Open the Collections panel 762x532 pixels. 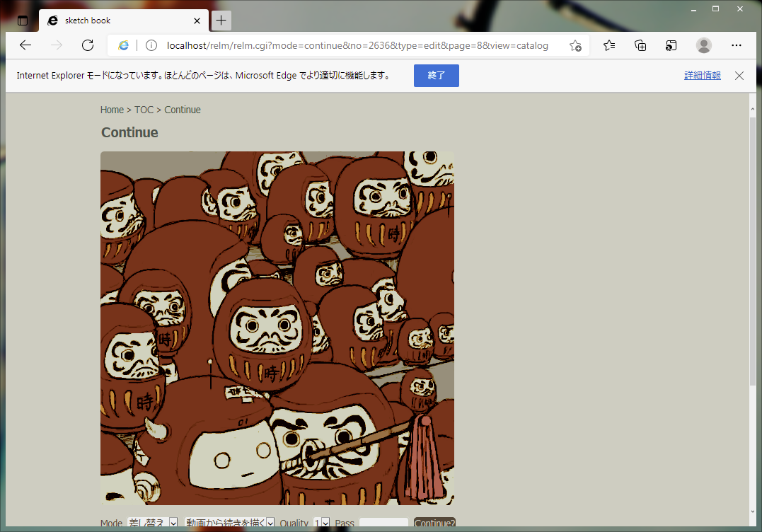(x=640, y=46)
